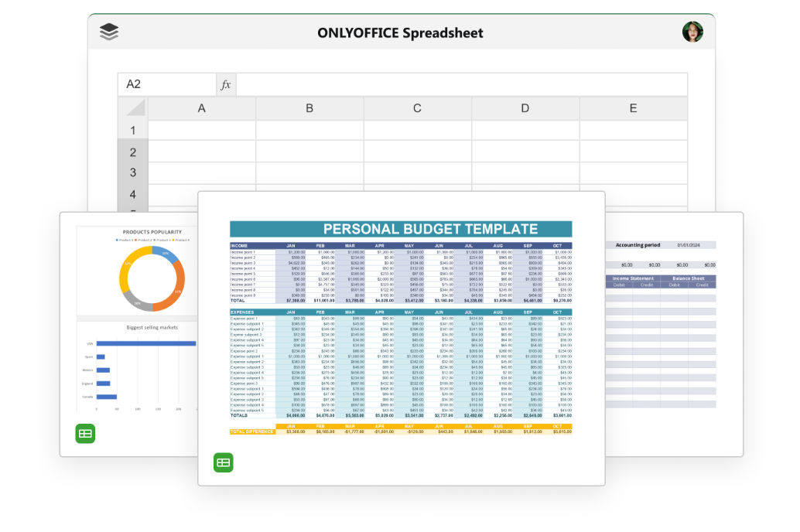Screen dimensions: 800x532
Task: Click cell C1 in the grid
Action: [417, 130]
